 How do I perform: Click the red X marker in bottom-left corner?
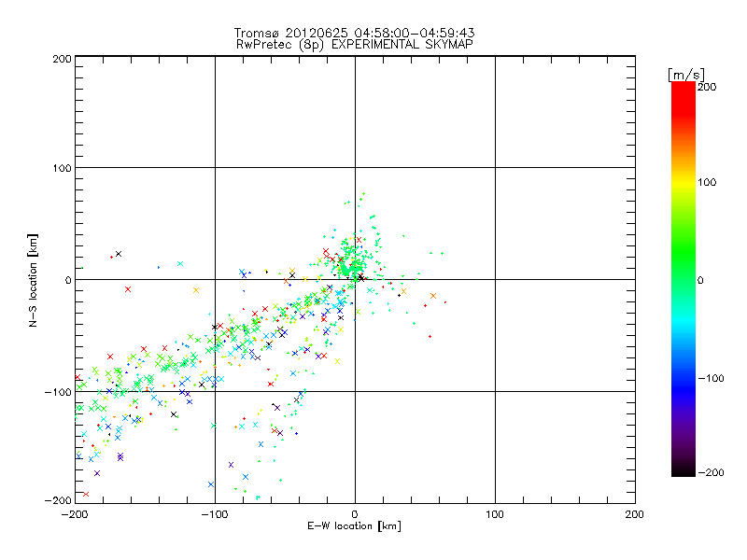(85, 494)
